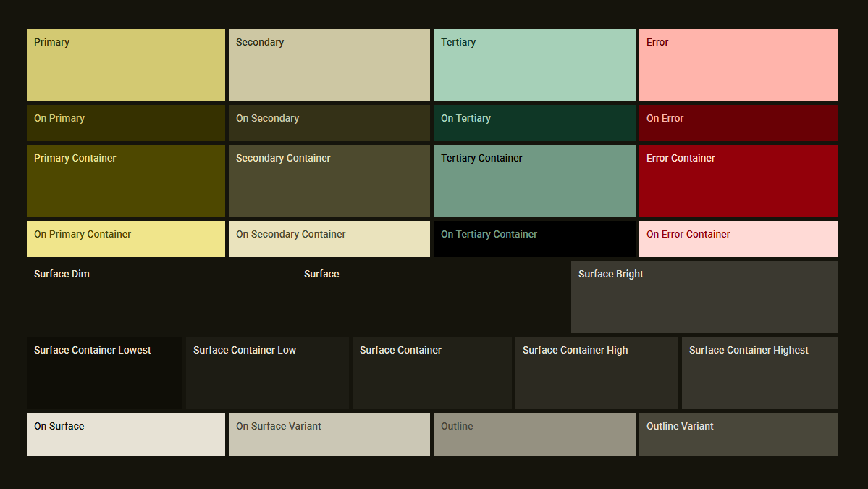Image resolution: width=868 pixels, height=489 pixels.
Task: Select the Outline Variant swatch
Action: (x=738, y=435)
